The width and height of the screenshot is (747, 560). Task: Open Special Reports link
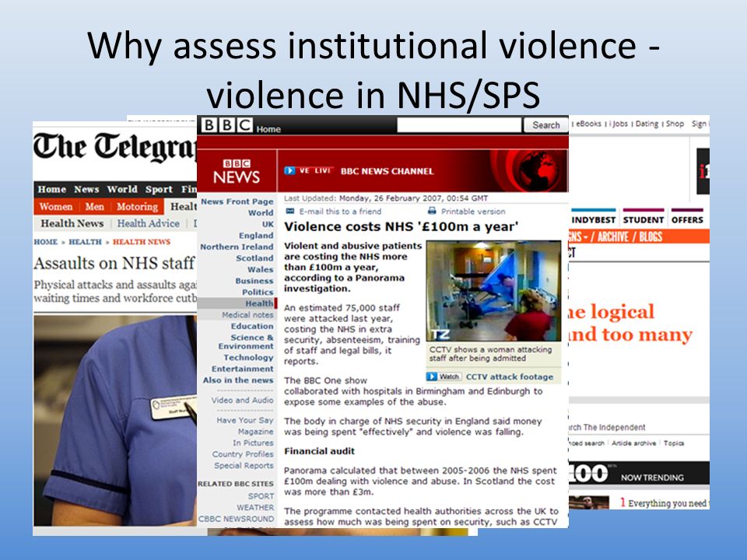[244, 465]
